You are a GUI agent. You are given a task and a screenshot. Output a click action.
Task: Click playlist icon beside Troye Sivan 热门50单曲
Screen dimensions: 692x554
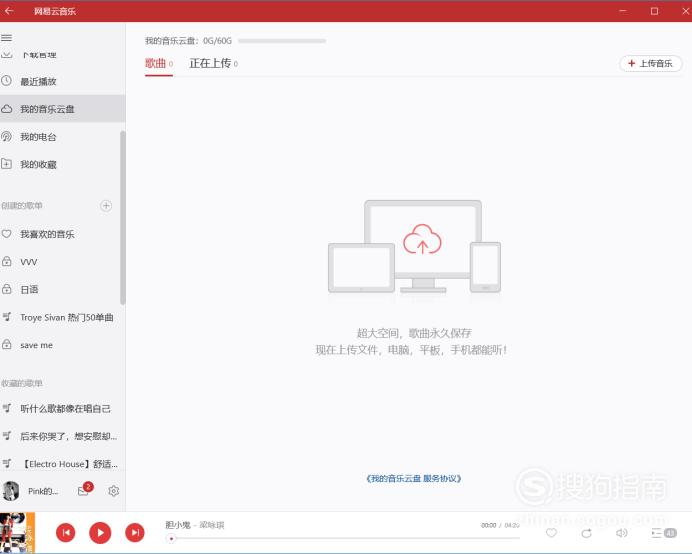[7, 317]
